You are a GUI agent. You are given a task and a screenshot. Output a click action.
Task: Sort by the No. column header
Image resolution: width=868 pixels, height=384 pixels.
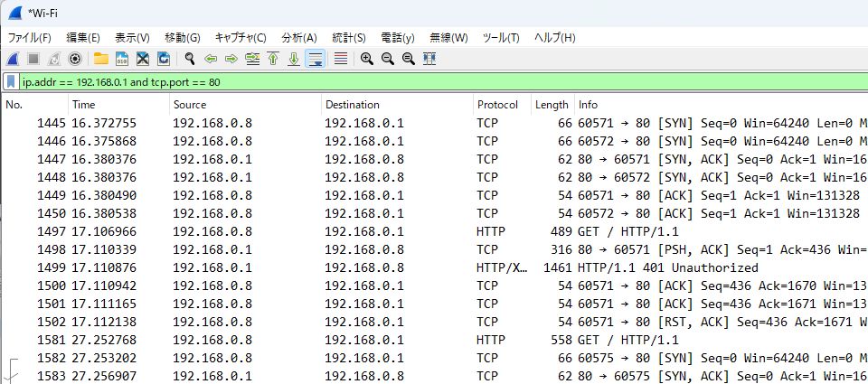coord(35,105)
